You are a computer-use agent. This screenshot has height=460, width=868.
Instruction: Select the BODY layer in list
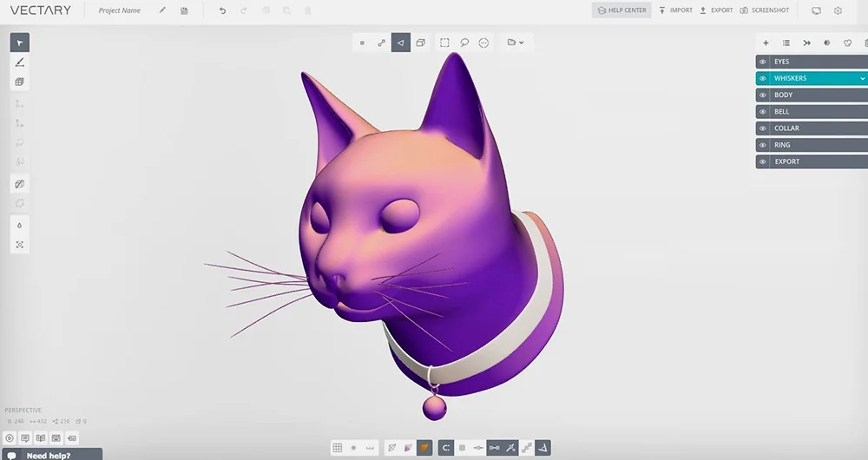point(812,95)
